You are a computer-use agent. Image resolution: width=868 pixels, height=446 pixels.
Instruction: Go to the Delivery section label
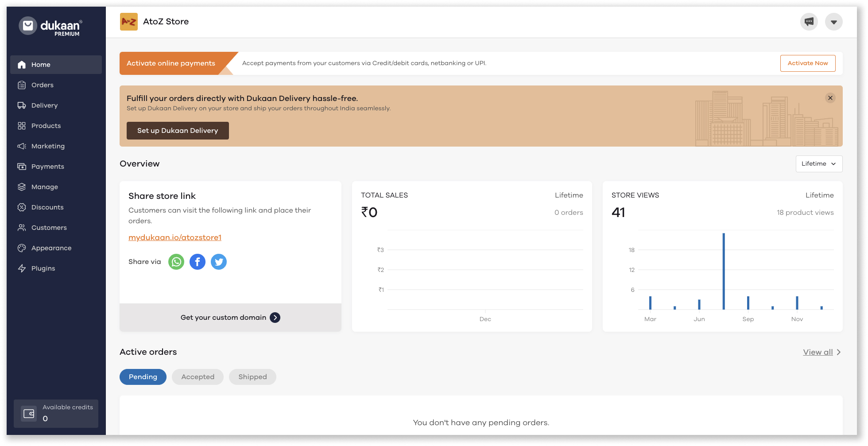(x=45, y=105)
